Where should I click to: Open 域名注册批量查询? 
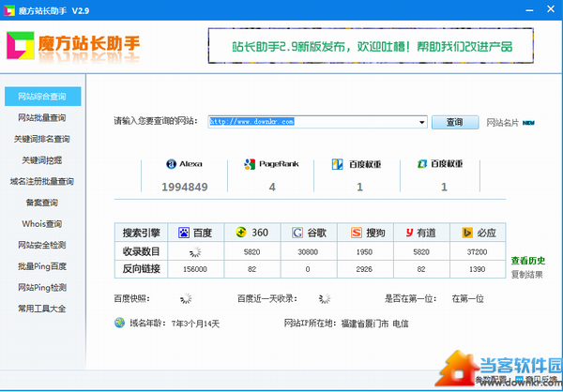42,181
